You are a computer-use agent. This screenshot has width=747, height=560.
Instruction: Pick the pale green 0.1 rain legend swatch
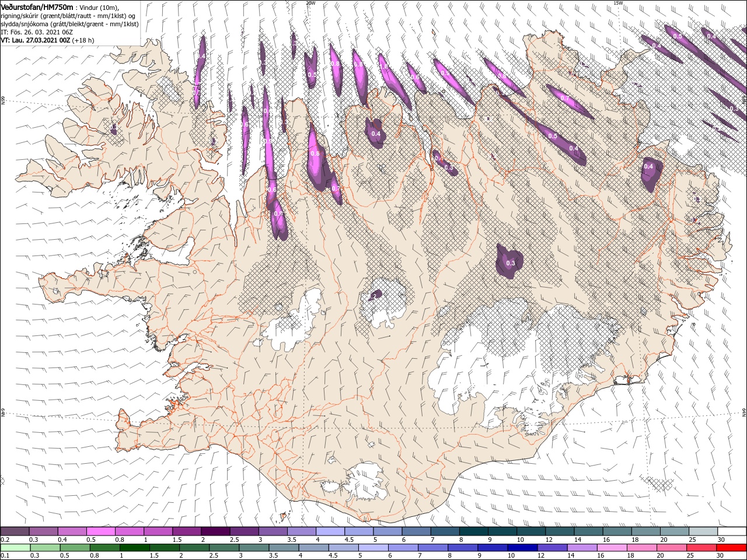click(15, 548)
